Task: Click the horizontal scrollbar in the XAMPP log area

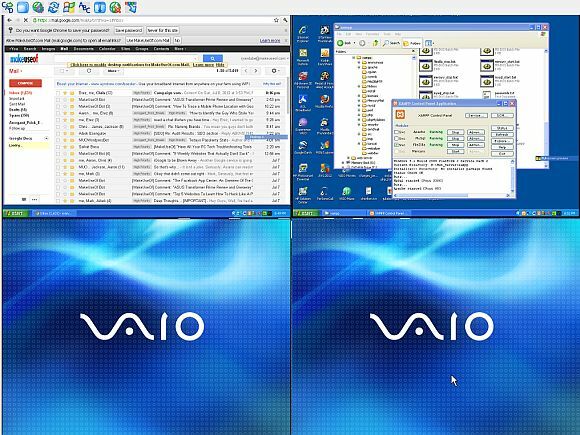Action: (452, 195)
